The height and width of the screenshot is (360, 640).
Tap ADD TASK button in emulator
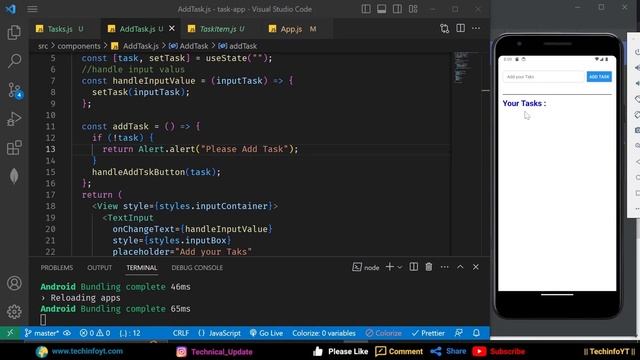pyautogui.click(x=599, y=77)
